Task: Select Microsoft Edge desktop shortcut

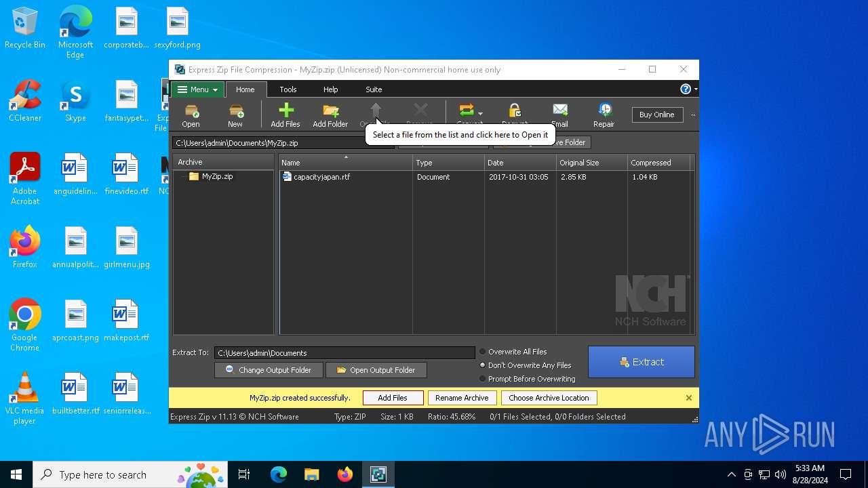Action: click(x=75, y=33)
